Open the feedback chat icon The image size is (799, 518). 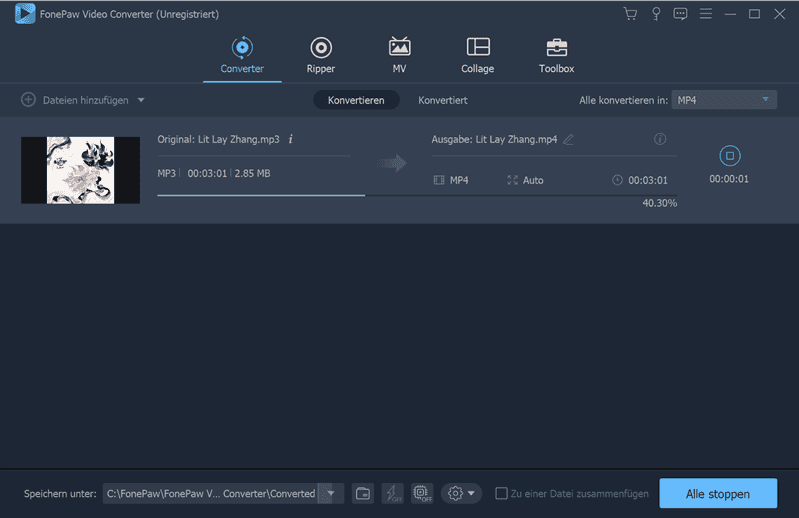click(680, 14)
